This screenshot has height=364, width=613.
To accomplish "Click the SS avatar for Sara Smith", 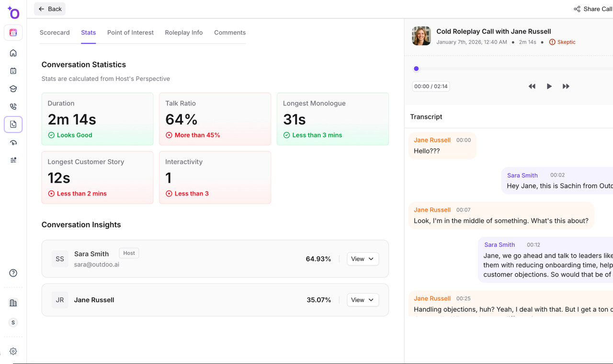I will pyautogui.click(x=60, y=259).
